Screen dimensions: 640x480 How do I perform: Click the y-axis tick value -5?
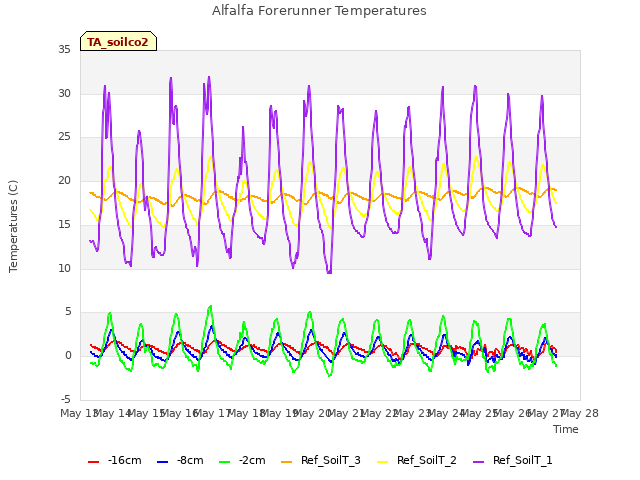pyautogui.click(x=66, y=399)
